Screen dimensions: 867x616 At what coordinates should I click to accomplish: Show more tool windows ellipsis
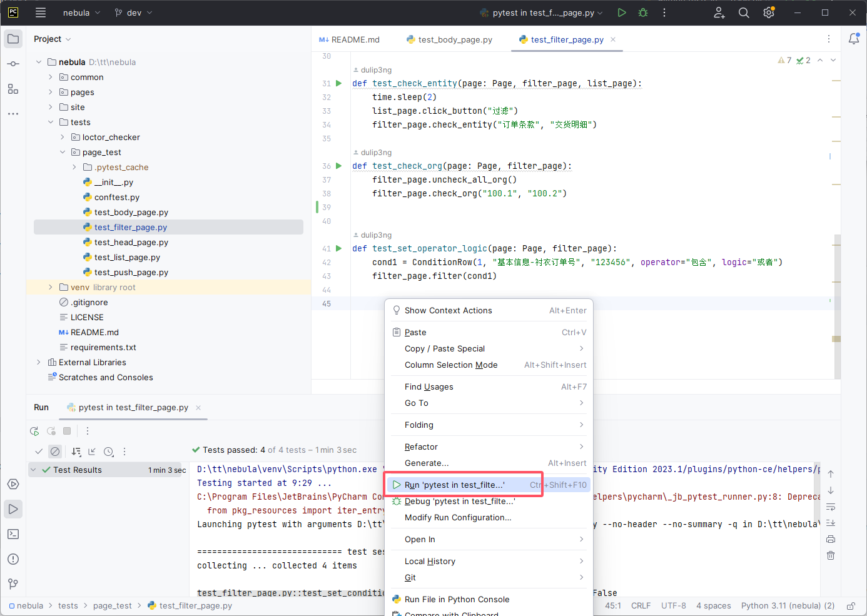13,114
